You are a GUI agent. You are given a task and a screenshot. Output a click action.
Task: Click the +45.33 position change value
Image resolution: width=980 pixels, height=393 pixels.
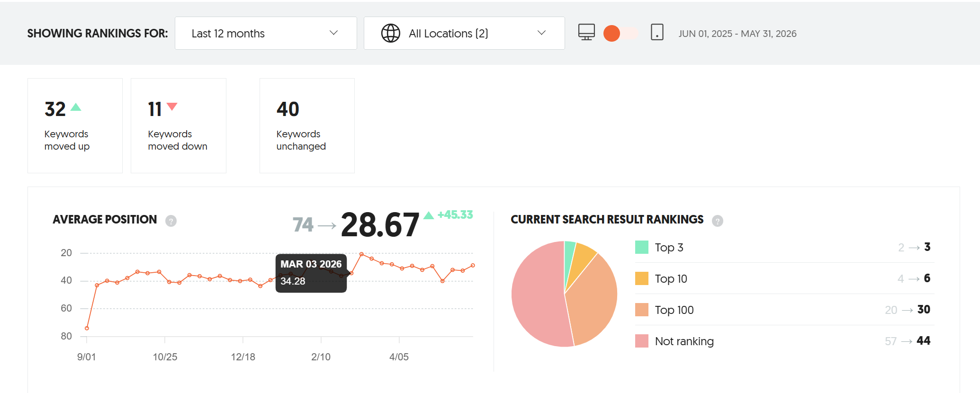pyautogui.click(x=455, y=214)
